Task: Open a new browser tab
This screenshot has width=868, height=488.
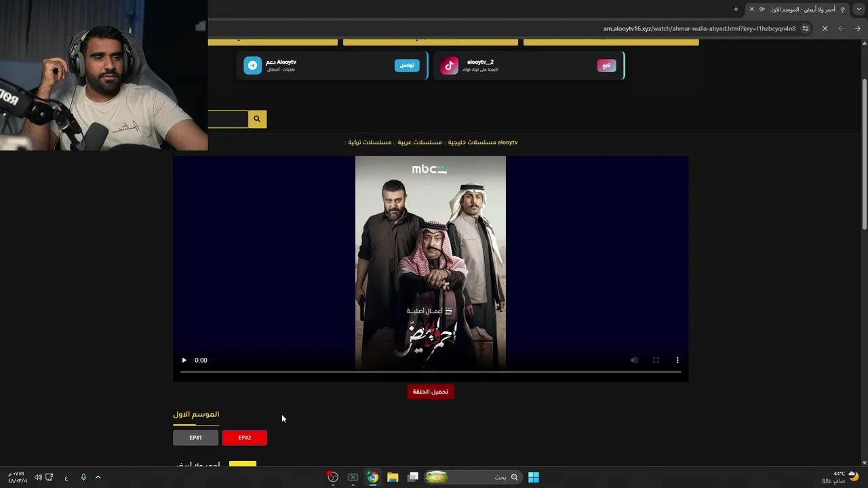Action: point(736,9)
